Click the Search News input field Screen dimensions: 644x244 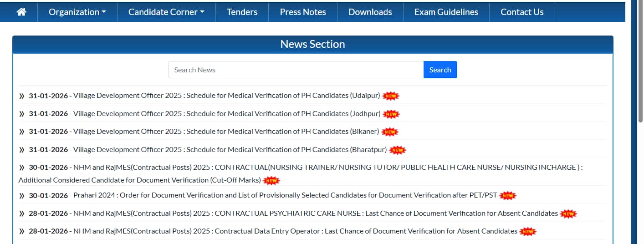coord(296,70)
